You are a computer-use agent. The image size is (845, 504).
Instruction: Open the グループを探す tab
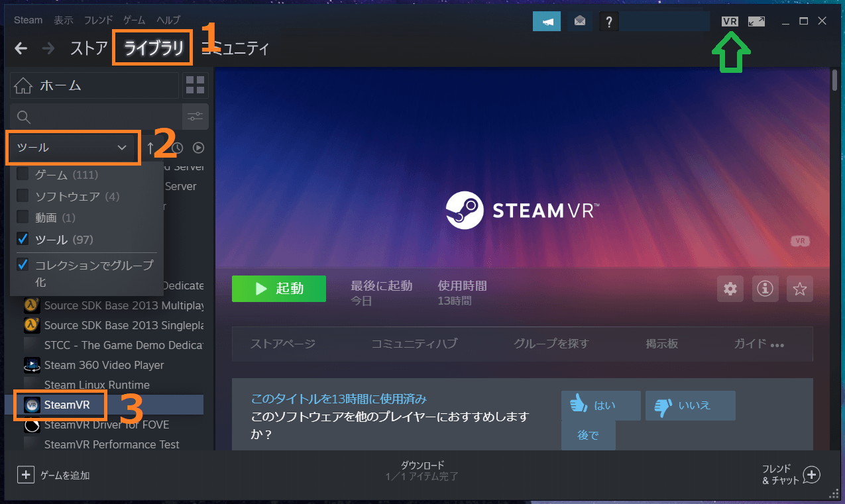point(551,344)
